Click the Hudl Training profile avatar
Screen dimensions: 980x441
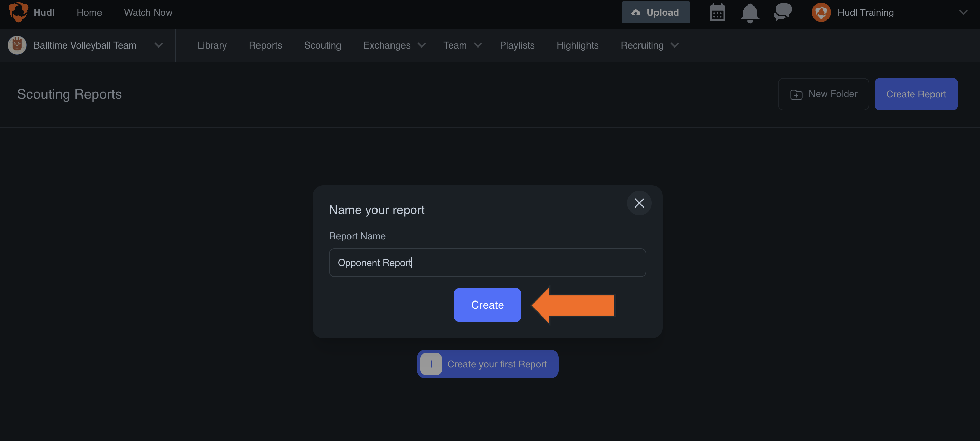click(821, 13)
